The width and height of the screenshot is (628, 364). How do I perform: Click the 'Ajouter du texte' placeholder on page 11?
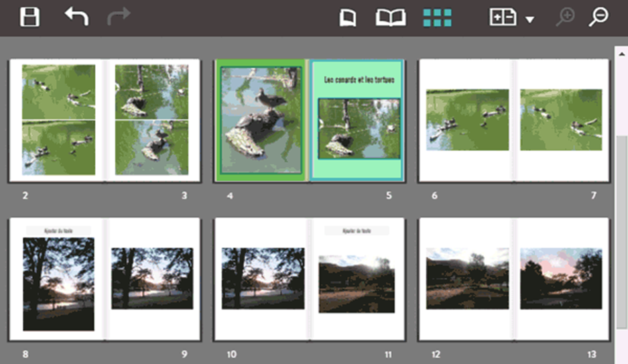357,231
